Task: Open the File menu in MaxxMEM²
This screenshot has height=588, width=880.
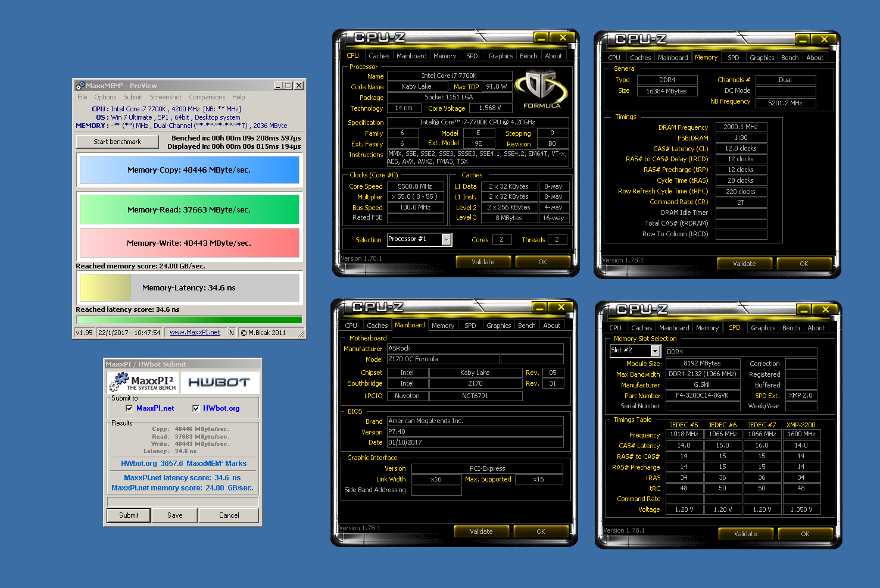Action: tap(82, 97)
